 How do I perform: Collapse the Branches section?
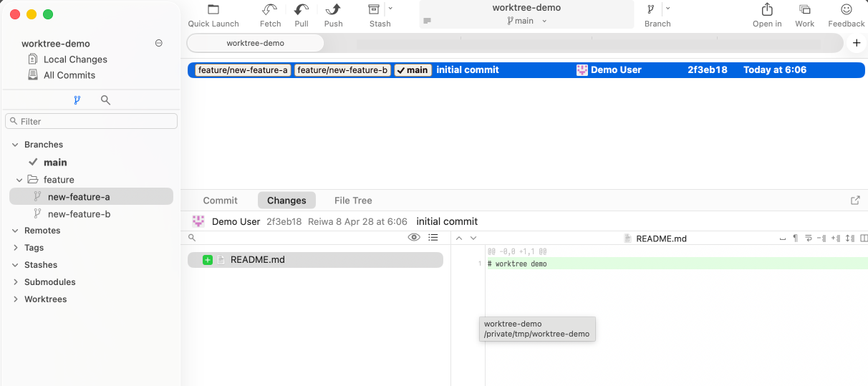coord(15,145)
